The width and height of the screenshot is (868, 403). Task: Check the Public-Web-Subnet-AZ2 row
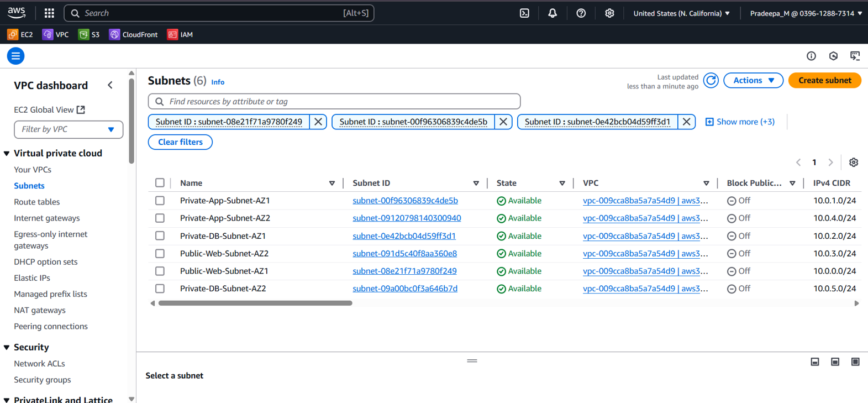pyautogui.click(x=160, y=254)
